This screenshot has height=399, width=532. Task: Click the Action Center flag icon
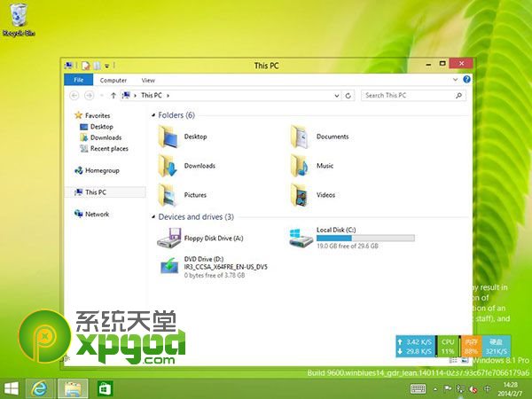[448, 389]
